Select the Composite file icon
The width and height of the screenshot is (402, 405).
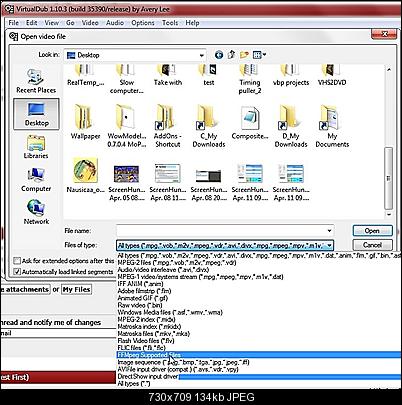click(250, 122)
